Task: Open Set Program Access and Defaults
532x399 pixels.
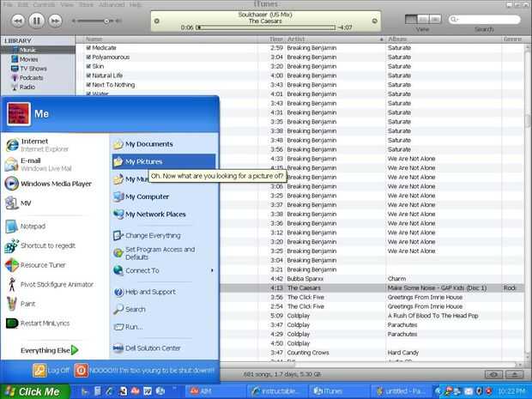Action: pyautogui.click(x=164, y=253)
